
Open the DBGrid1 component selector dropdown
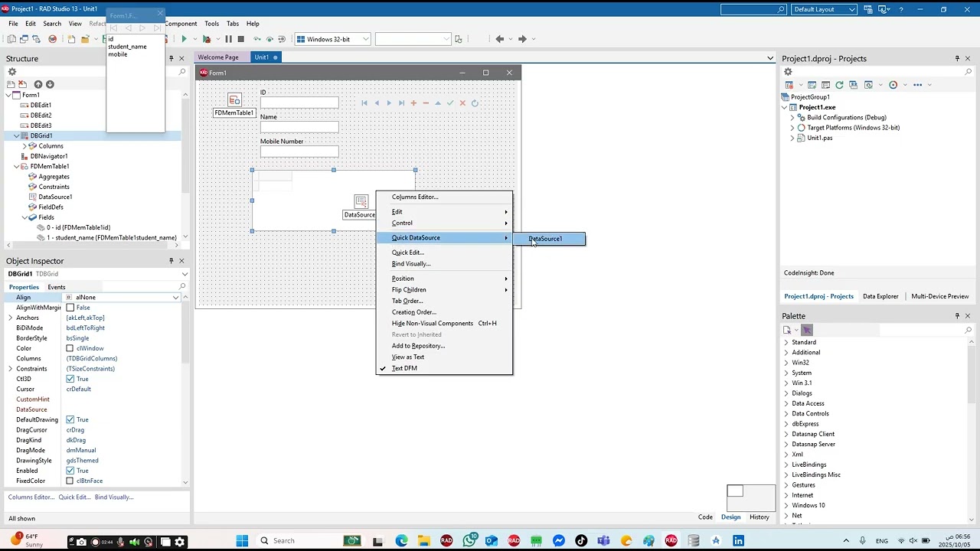coord(185,274)
